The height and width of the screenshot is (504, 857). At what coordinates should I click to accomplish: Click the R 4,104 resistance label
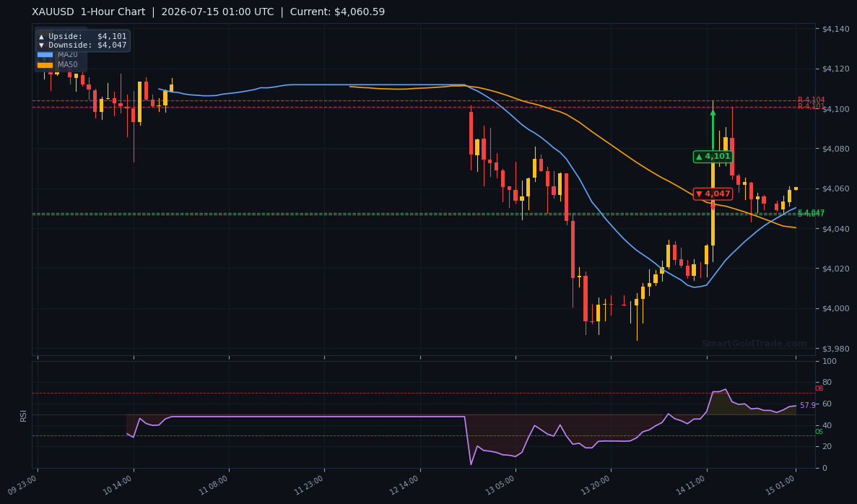[811, 100]
